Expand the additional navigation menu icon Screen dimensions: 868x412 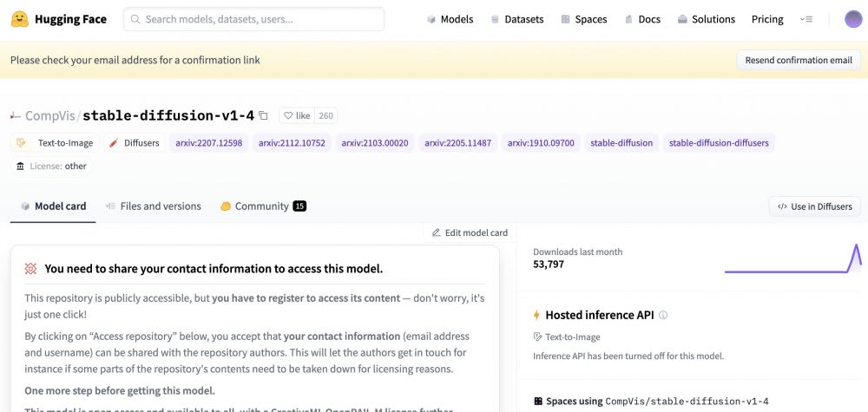[806, 19]
